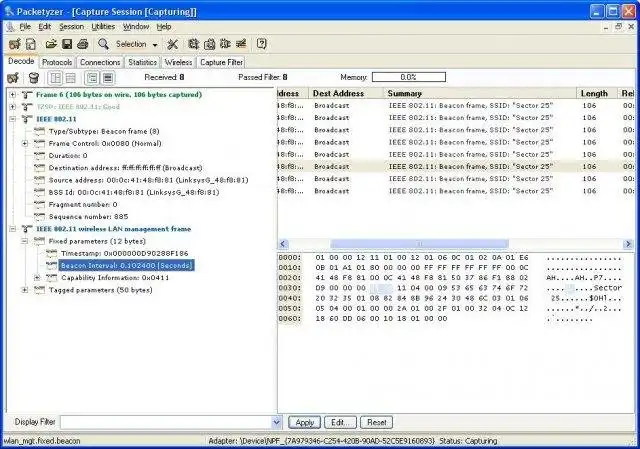Toggle the stacked pane layout button

pyautogui.click(x=71, y=78)
